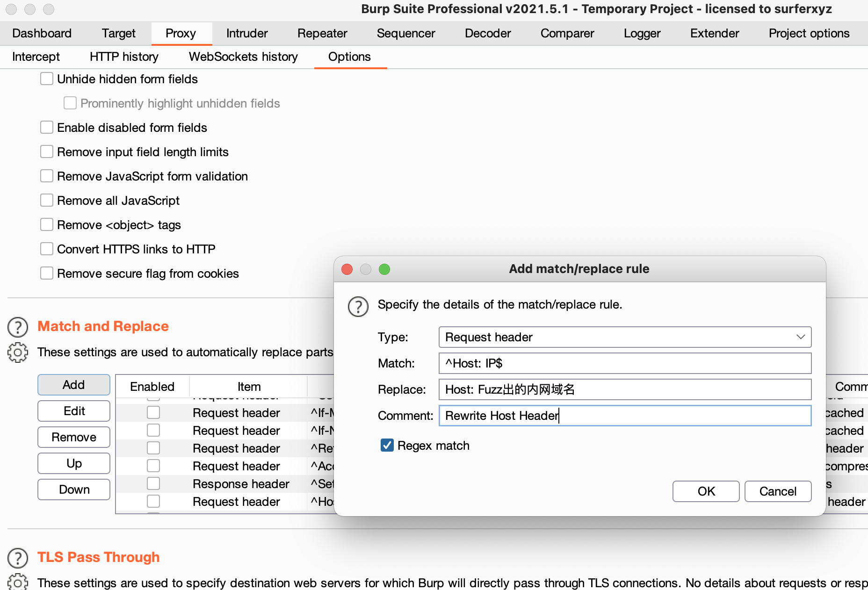
Task: Cancel the match/replace rule dialog
Action: [x=778, y=491]
